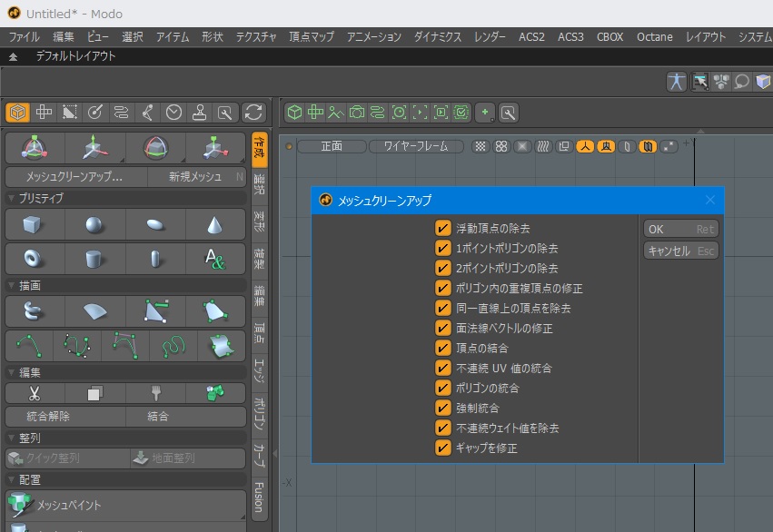Click the magnifier search icon in viewport toolbar
Viewport: 773px width, 532px height.
(509, 113)
